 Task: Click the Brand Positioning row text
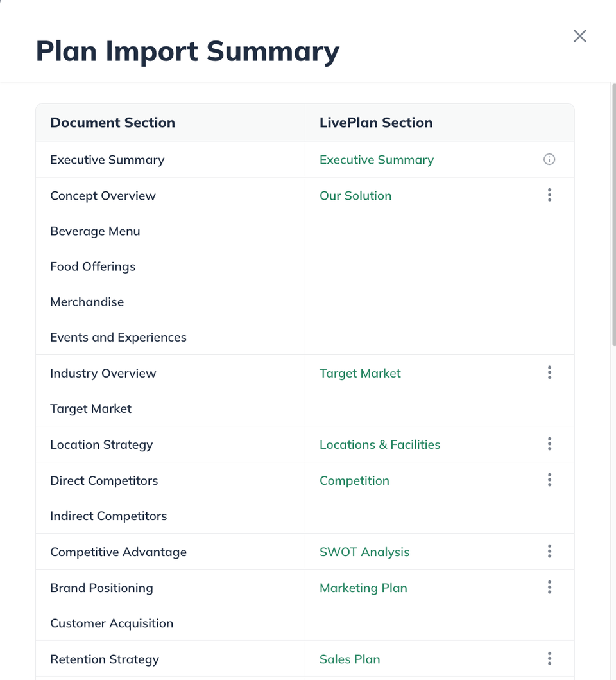click(x=101, y=588)
